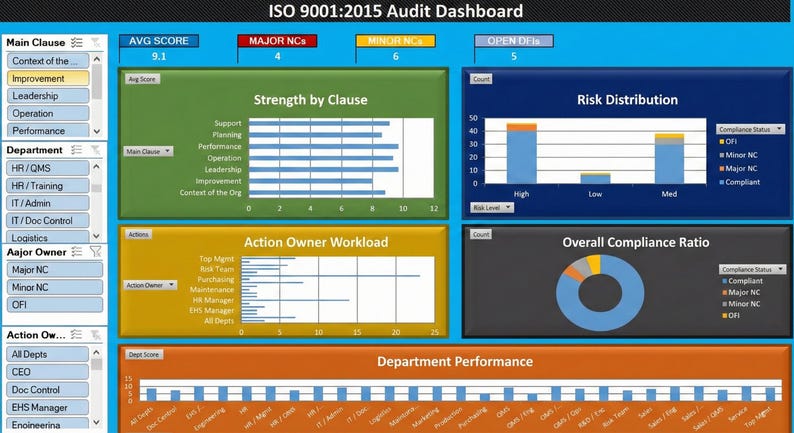This screenshot has width=794, height=433.
Task: Click Count button in Risk Distribution chart
Action: point(481,79)
